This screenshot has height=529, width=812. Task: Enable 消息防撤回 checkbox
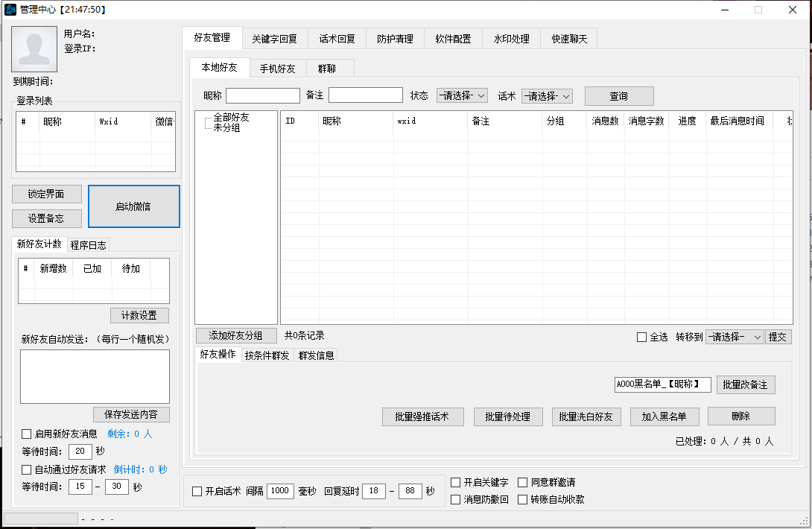pyautogui.click(x=456, y=499)
